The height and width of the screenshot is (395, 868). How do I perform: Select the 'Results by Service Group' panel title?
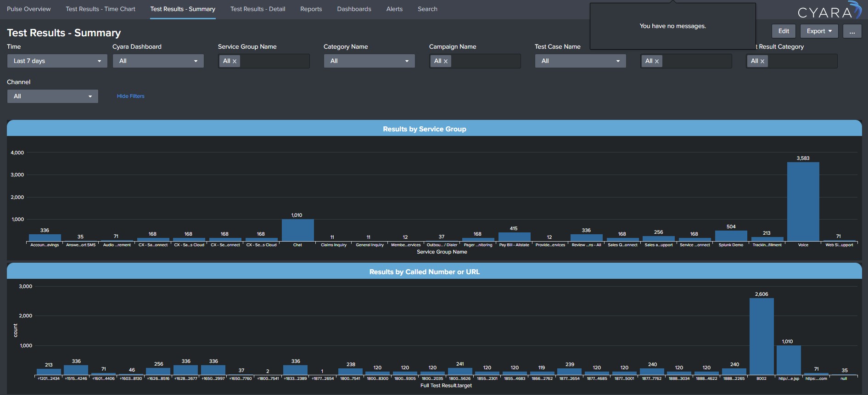tap(425, 129)
